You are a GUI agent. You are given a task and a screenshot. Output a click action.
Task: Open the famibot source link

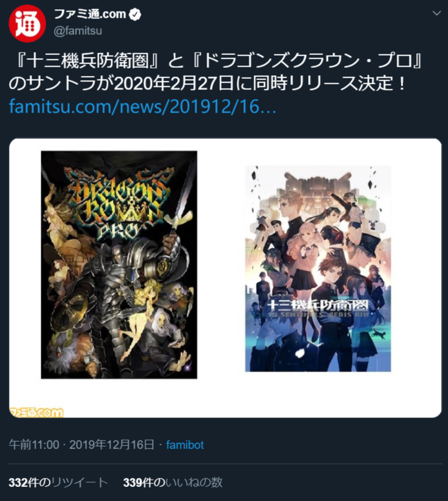(x=185, y=445)
